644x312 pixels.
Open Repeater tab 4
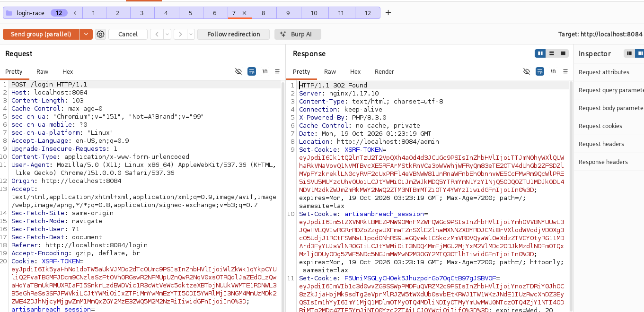166,13
